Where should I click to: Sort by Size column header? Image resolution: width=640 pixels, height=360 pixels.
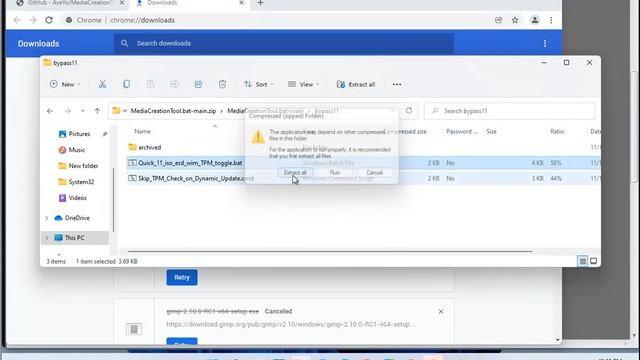pos(491,131)
